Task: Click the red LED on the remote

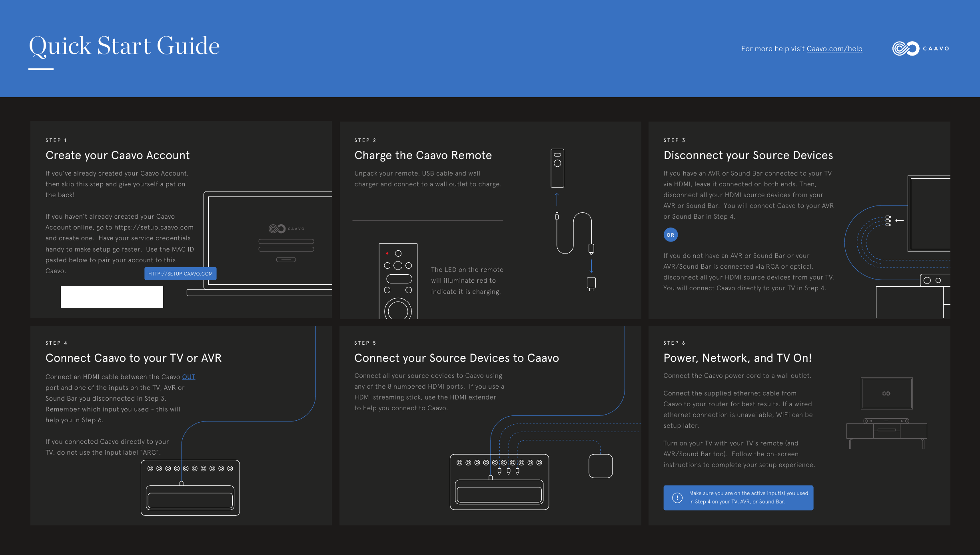Action: pos(387,254)
